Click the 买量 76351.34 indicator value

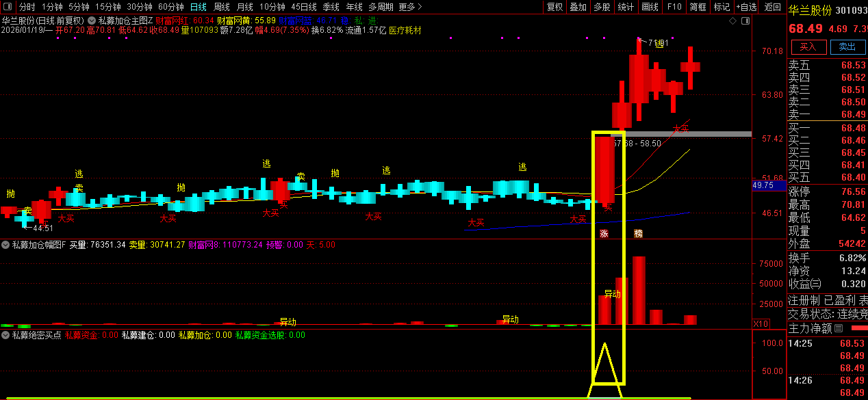98,244
